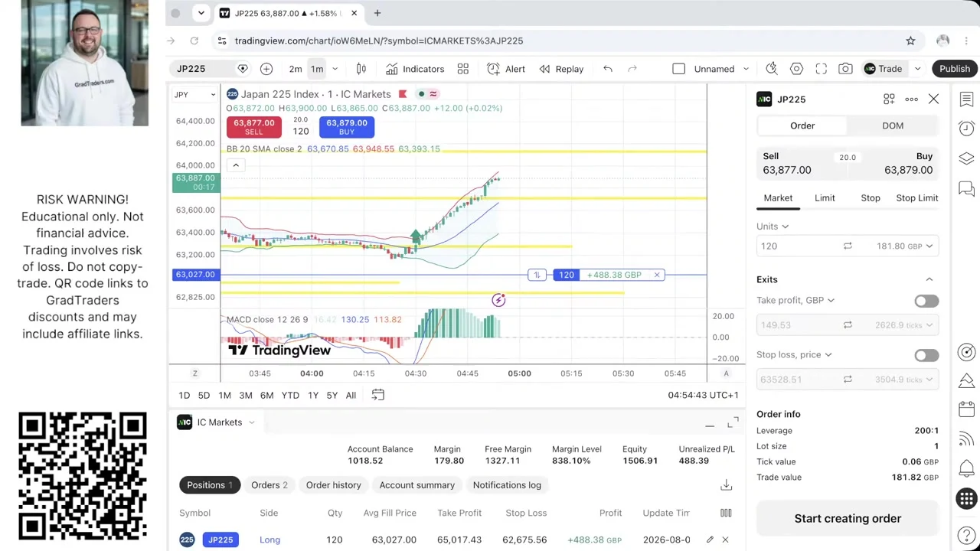Start bar Replay mode

pos(561,69)
